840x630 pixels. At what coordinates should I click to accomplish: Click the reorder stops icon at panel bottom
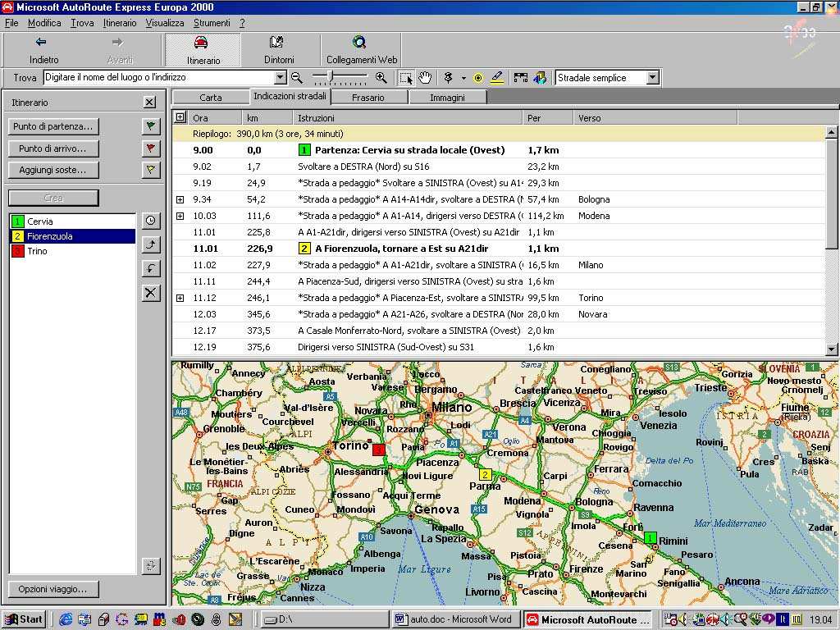pos(151,566)
